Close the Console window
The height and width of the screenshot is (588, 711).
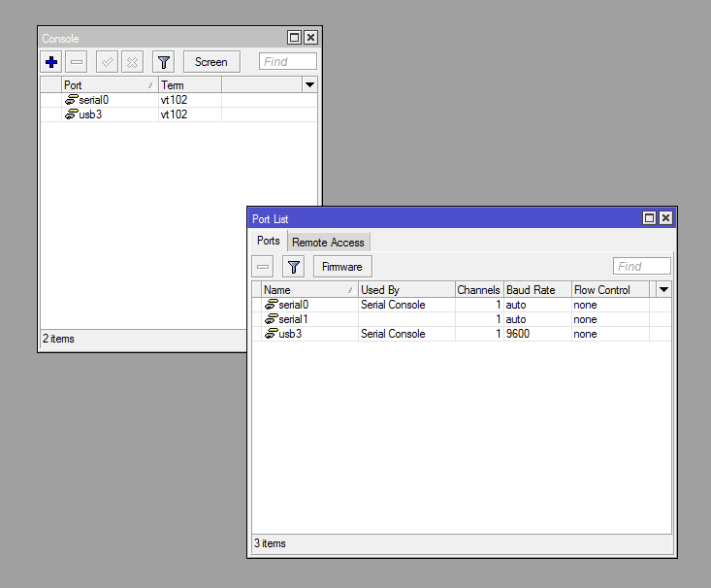tap(310, 37)
